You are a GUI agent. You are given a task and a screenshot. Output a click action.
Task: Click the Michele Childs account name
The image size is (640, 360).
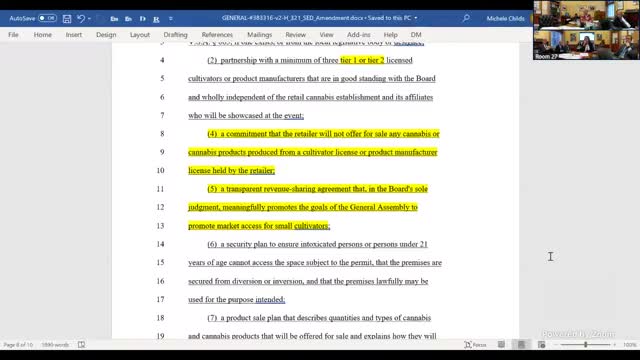point(505,18)
